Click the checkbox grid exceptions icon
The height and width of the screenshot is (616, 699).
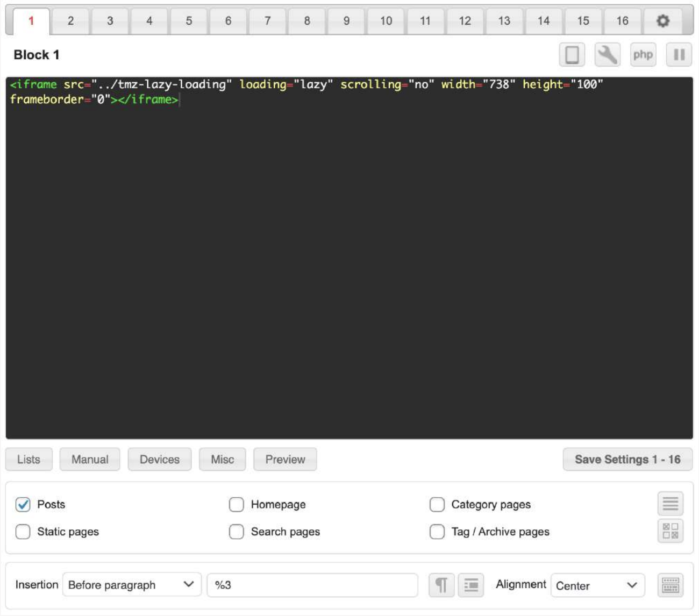(x=670, y=531)
